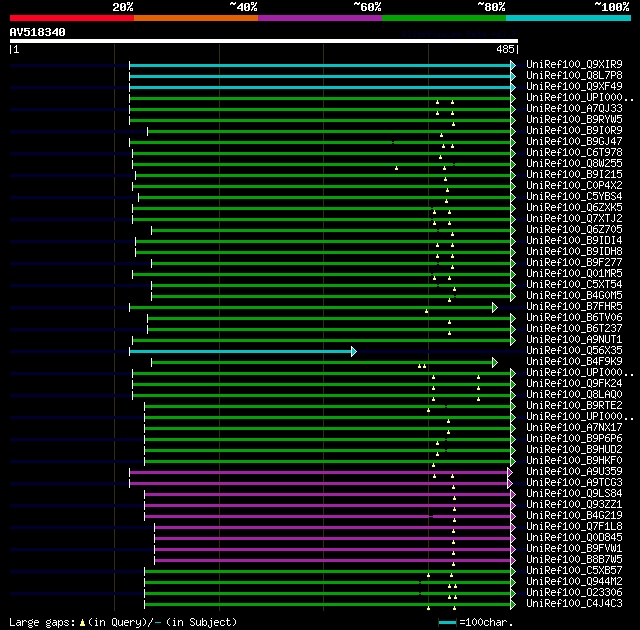Click the yellow large-gap marker in the legend
Viewport: 640px width, 630px height.
[x=82, y=623]
